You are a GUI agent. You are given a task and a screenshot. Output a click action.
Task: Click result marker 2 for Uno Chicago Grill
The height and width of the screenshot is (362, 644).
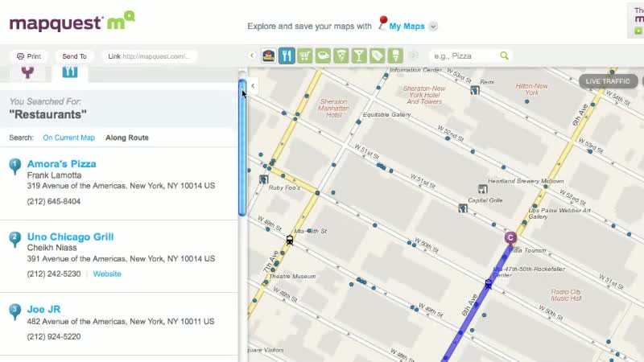tap(14, 239)
